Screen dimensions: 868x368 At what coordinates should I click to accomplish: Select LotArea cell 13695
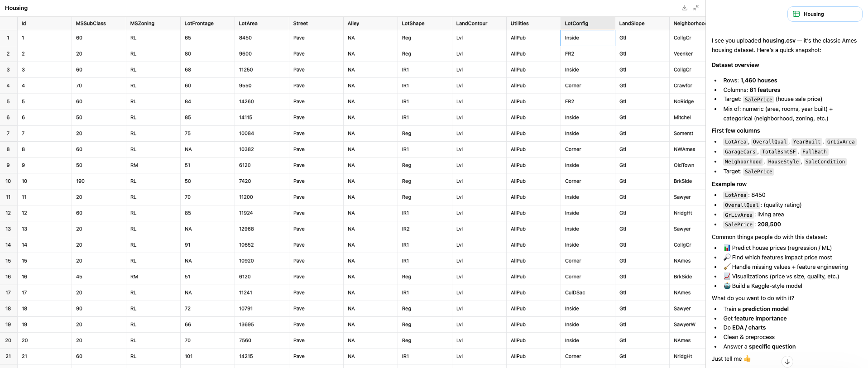tap(262, 325)
